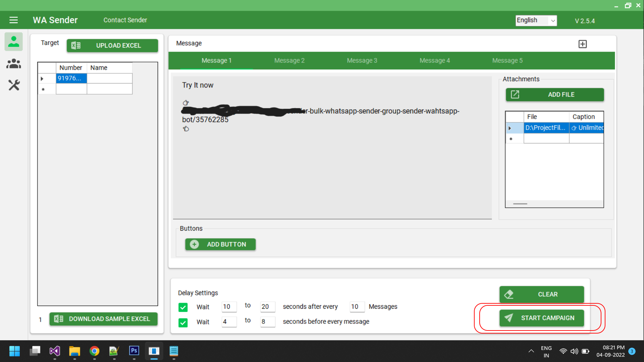644x362 pixels.
Task: Click the messages count field showing 10
Action: (356, 307)
